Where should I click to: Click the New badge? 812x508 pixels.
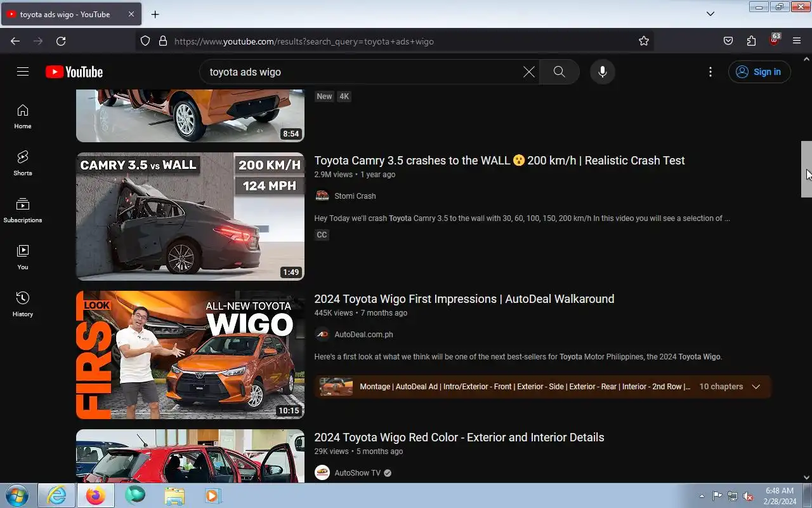pos(324,97)
